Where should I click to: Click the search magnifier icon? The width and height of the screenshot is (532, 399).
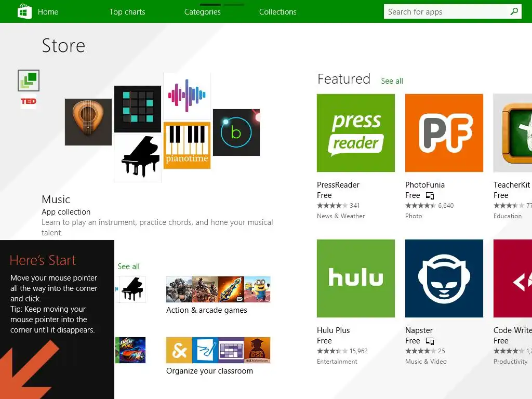click(x=514, y=11)
